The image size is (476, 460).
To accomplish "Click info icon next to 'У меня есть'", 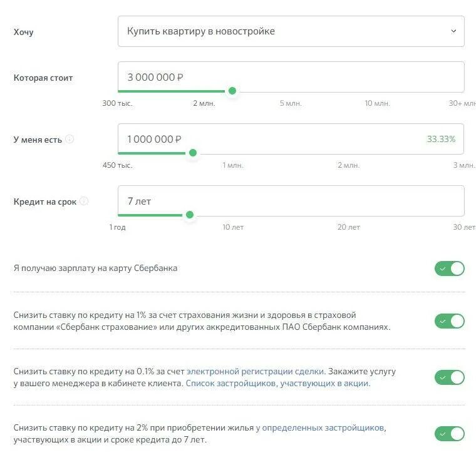I will coord(70,140).
